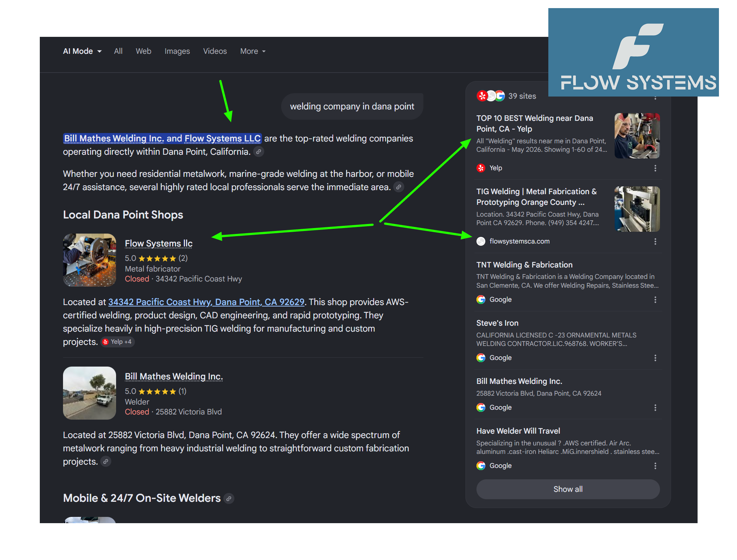Image resolution: width=737 pixels, height=560 pixels.
Task: Click the 'welding company in dana point' query bubble
Action: 352,106
